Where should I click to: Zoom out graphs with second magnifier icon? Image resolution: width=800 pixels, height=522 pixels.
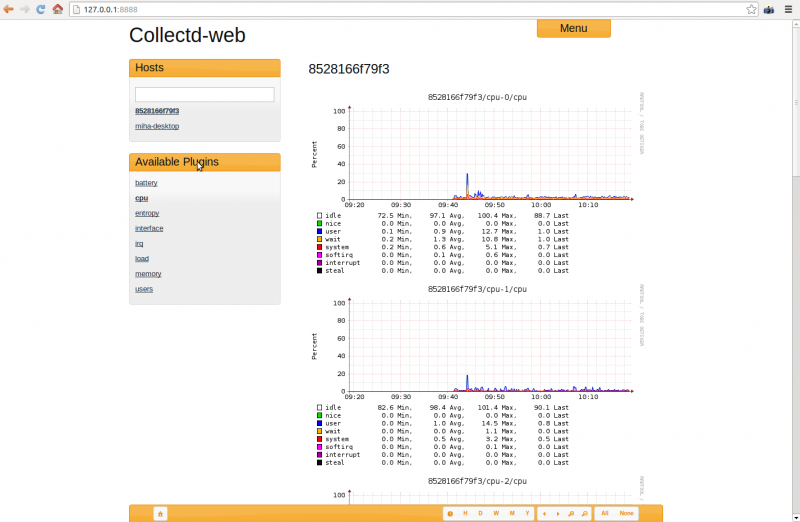tap(583, 513)
